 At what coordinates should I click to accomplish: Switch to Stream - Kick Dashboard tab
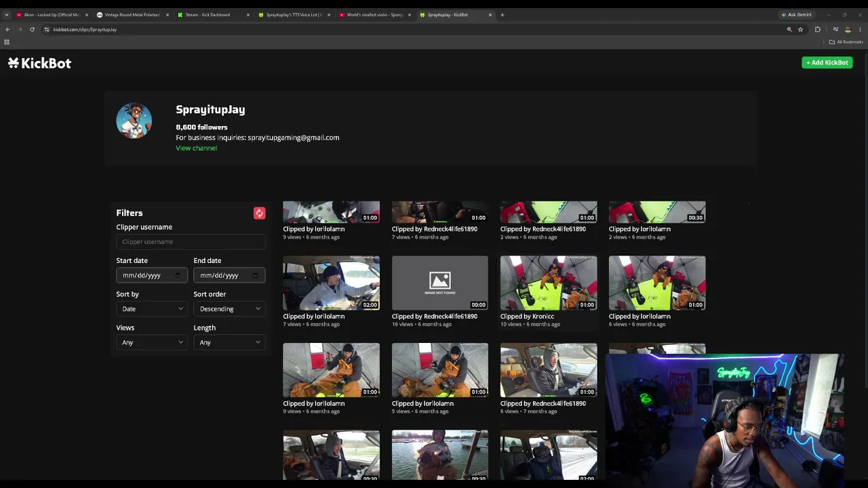pos(213,15)
